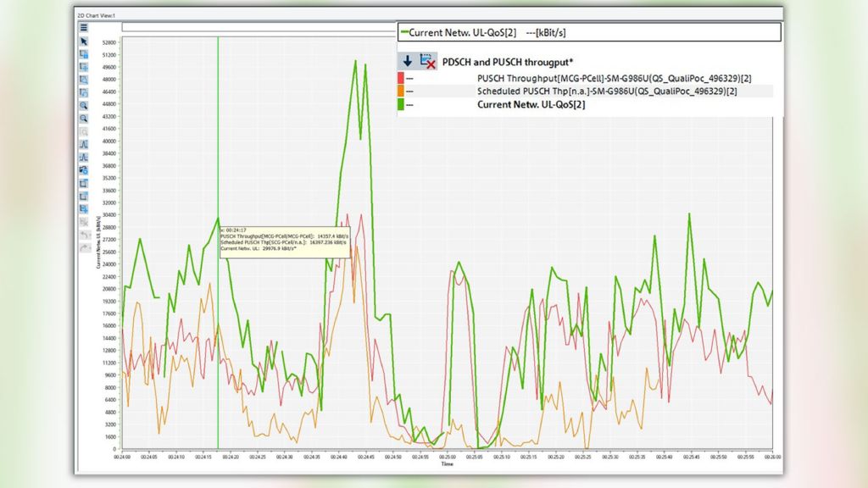Open the hamburger menu in chart toolbar
Viewport: 868px width, 488px height.
(84, 28)
